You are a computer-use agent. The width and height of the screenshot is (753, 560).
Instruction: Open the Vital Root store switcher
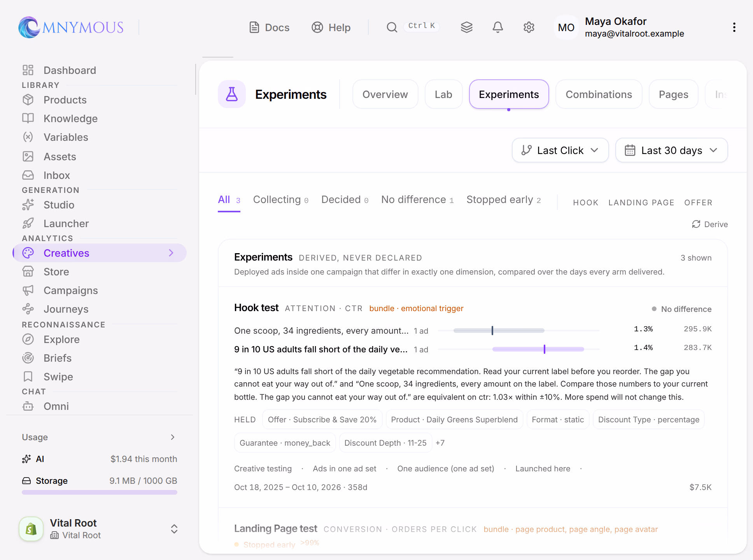(99, 529)
